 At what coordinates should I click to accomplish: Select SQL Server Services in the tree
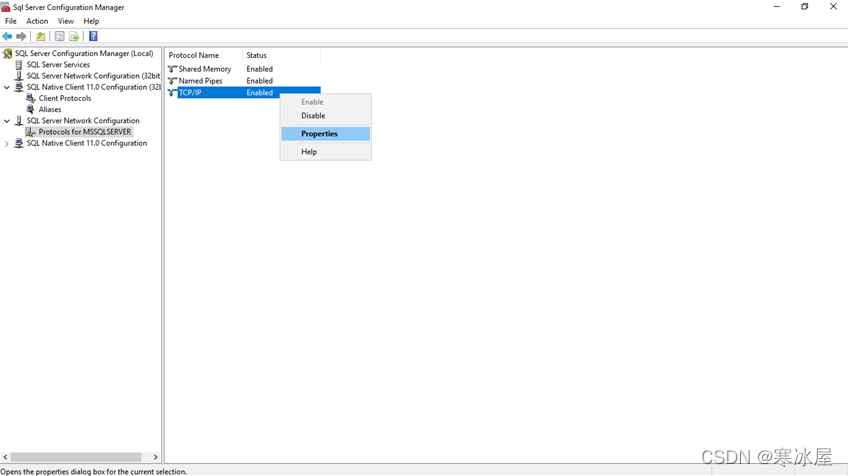click(58, 64)
